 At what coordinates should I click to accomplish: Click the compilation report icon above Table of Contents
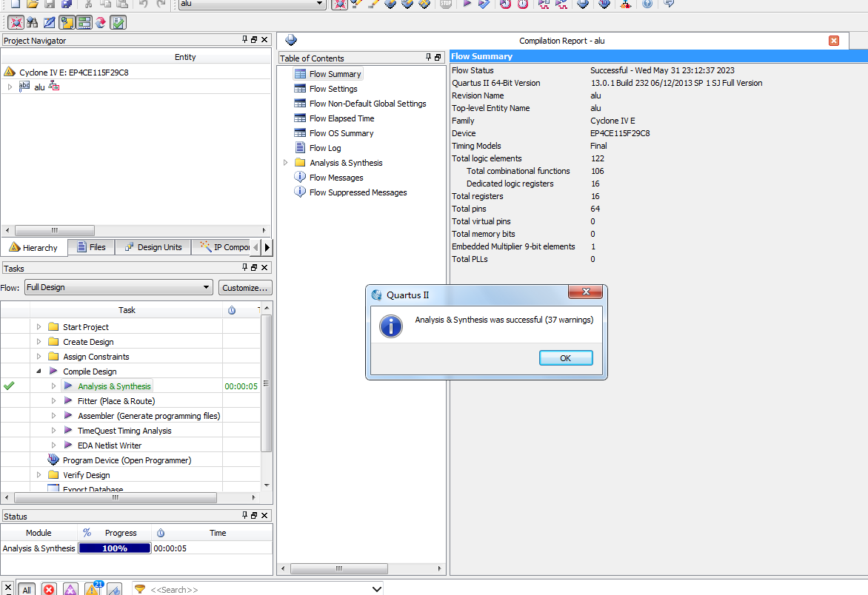click(x=291, y=41)
